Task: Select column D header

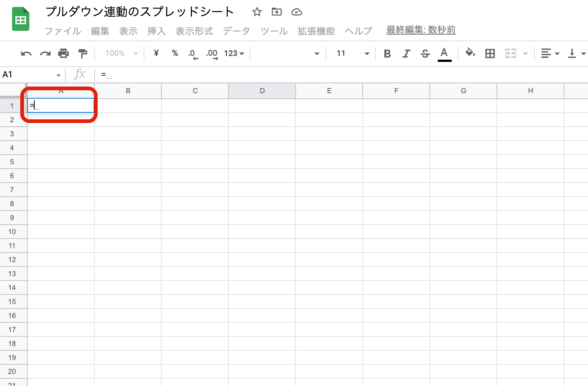Action: pyautogui.click(x=262, y=91)
